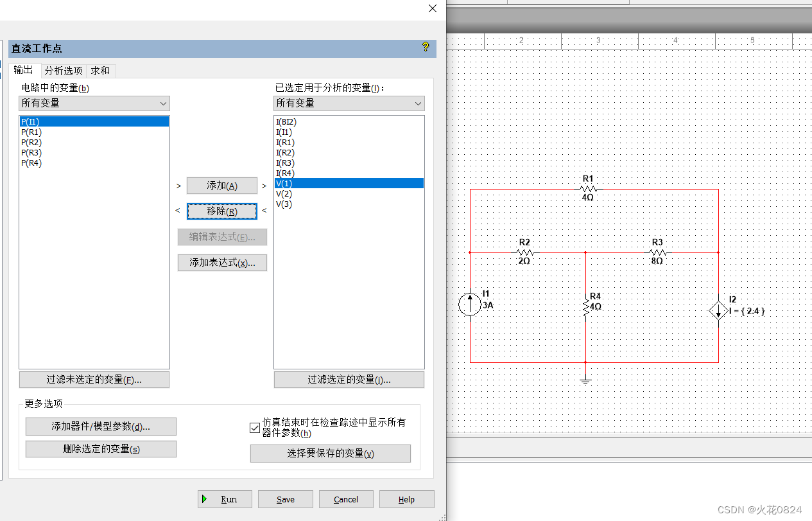Select resistor R2 in the schematic
Viewport: 812px width, 521px height.
click(x=524, y=252)
